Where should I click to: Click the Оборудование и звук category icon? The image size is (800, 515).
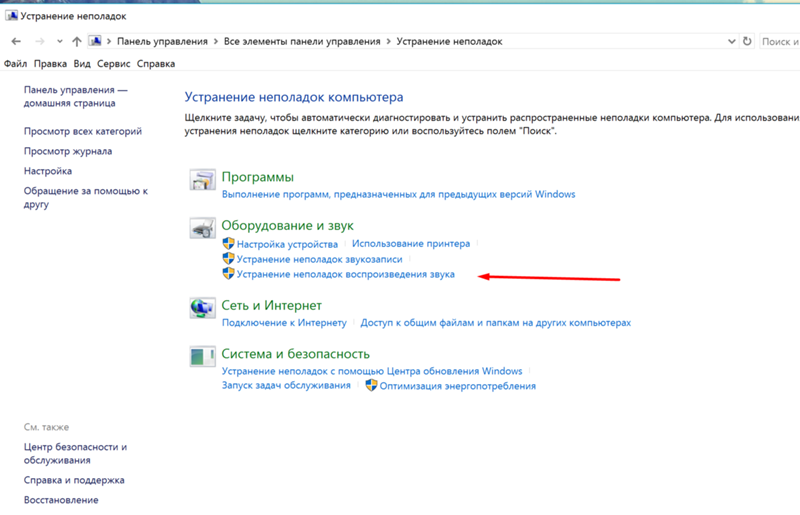(203, 228)
